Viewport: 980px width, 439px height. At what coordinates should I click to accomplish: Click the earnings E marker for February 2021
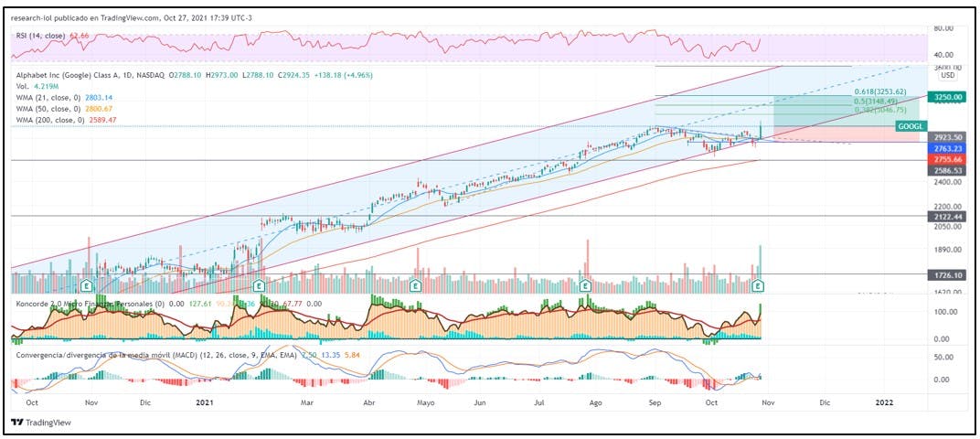[258, 285]
